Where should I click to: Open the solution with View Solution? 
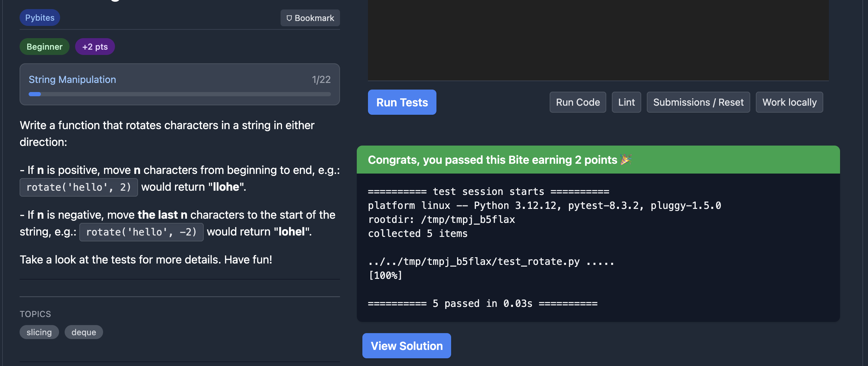[x=406, y=346]
